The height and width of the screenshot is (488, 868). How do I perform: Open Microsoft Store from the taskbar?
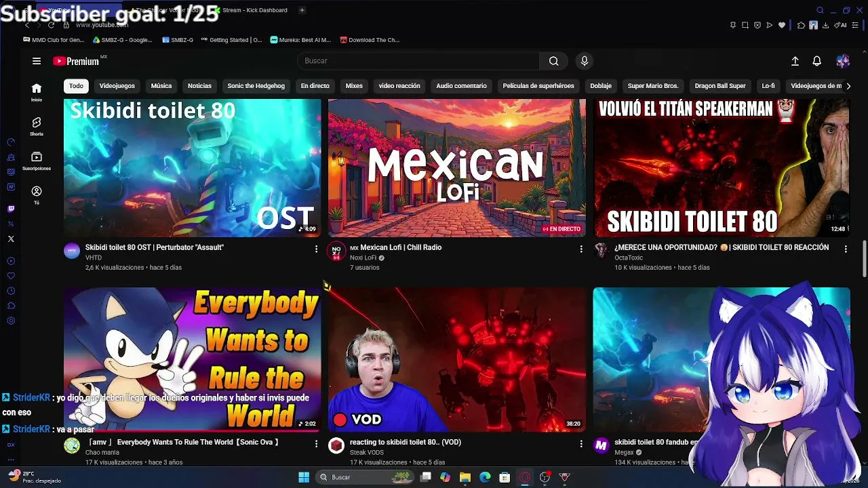click(x=505, y=477)
